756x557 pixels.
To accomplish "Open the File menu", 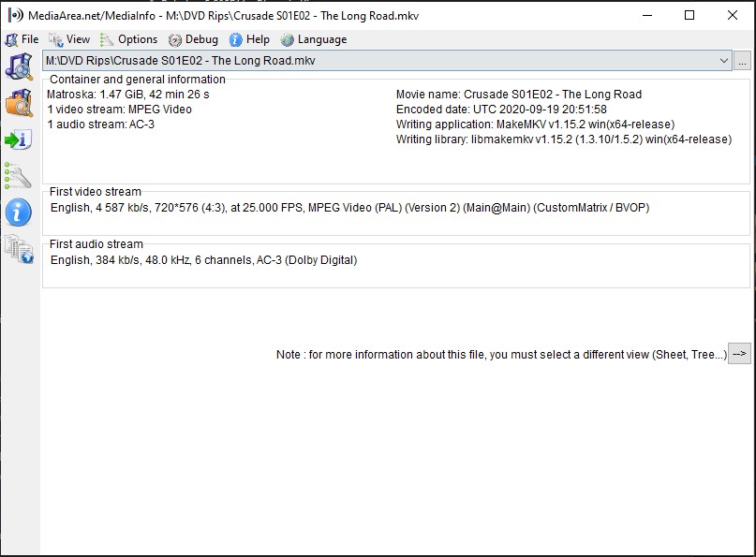I will 22,39.
